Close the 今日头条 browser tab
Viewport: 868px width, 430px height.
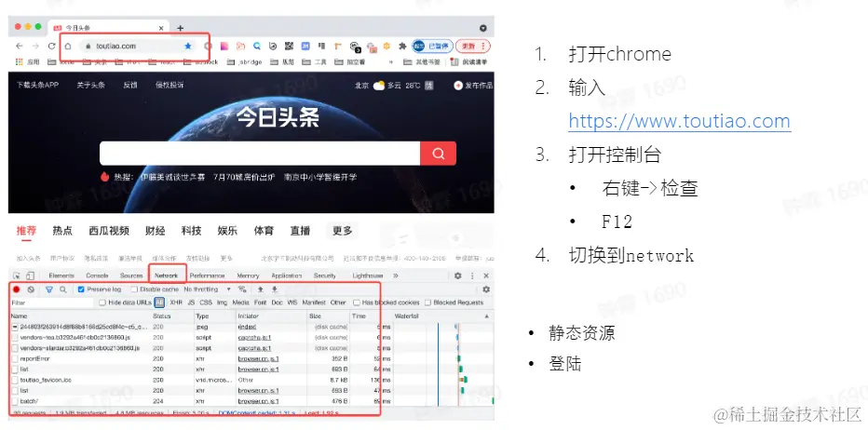click(x=161, y=28)
